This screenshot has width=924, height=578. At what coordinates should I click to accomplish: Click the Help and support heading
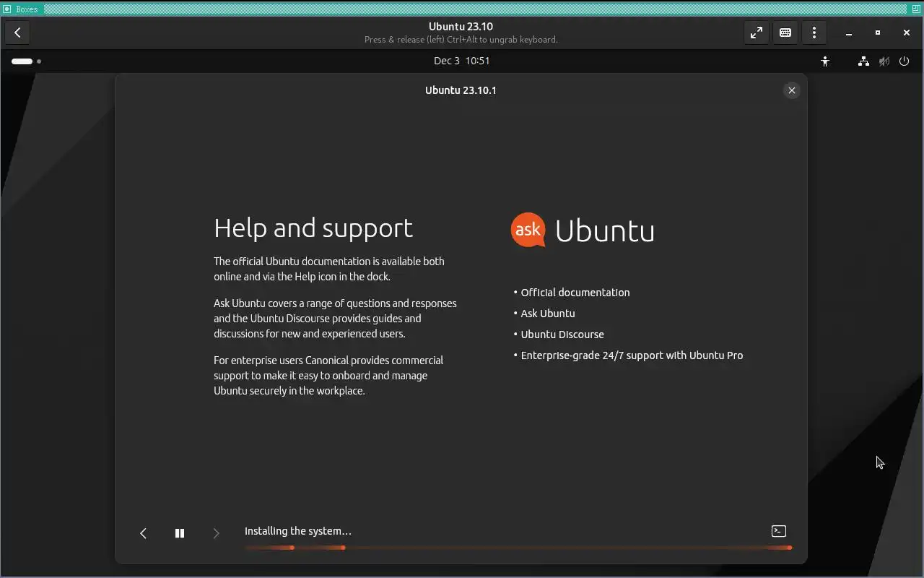313,228
